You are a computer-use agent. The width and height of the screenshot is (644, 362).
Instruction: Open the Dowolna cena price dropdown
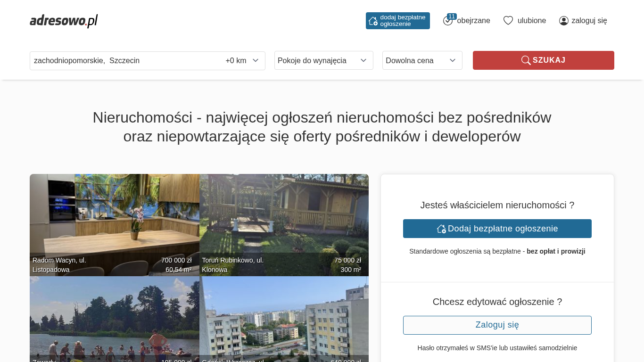[422, 60]
